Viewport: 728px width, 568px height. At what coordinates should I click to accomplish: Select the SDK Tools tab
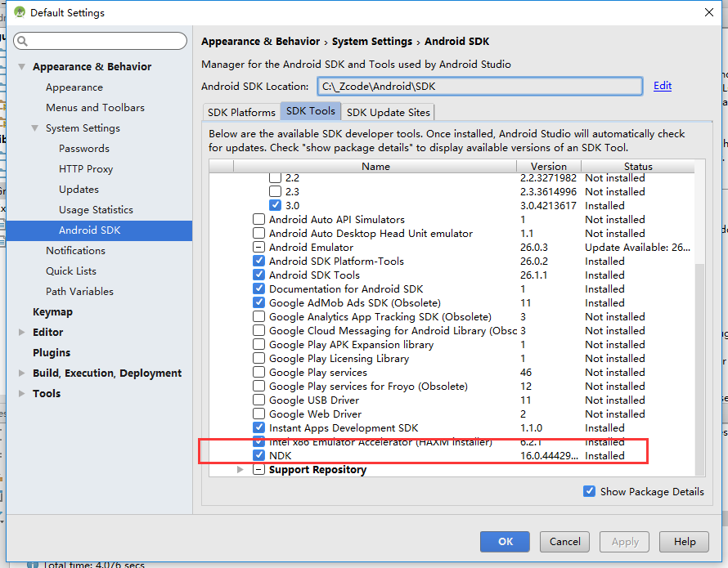tap(311, 111)
